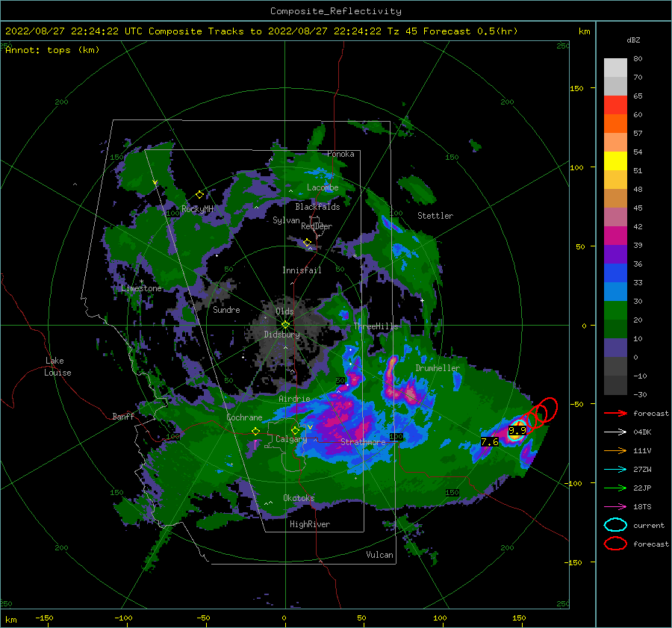Select the yellow diamond marker below Cochrane
The image size is (672, 628).
255,431
